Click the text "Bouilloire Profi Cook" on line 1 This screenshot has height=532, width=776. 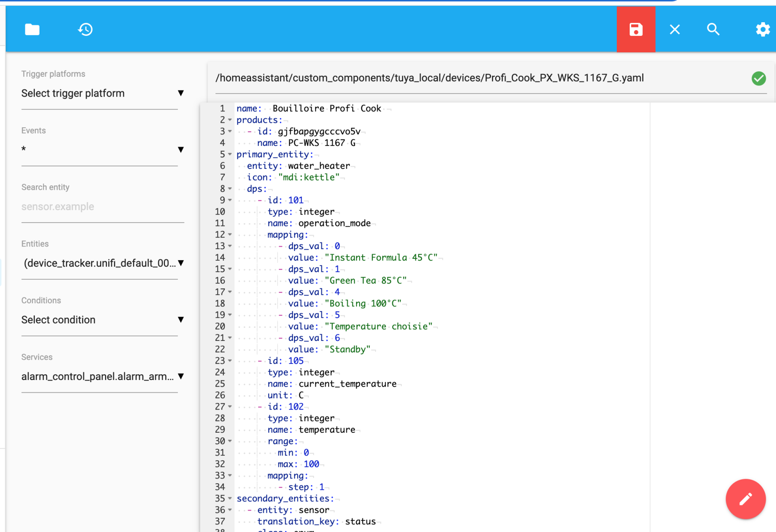[327, 109]
